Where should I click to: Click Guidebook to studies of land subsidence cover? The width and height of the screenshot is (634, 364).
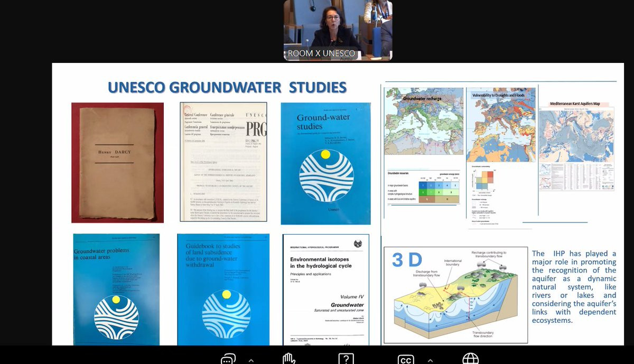click(223, 290)
